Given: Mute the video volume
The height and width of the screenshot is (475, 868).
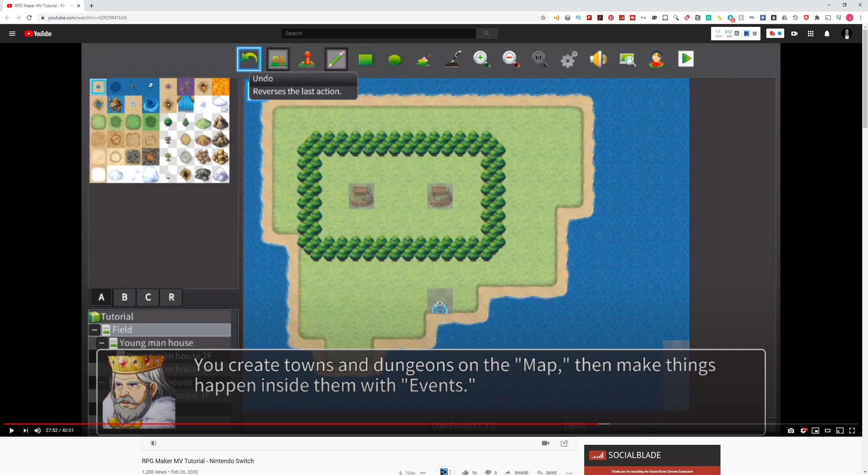Looking at the screenshot, I should [38, 431].
